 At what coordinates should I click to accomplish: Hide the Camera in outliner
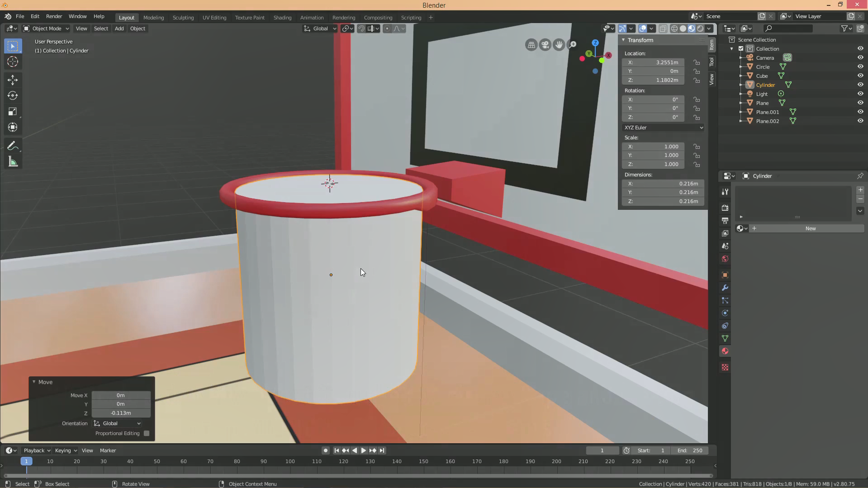860,58
